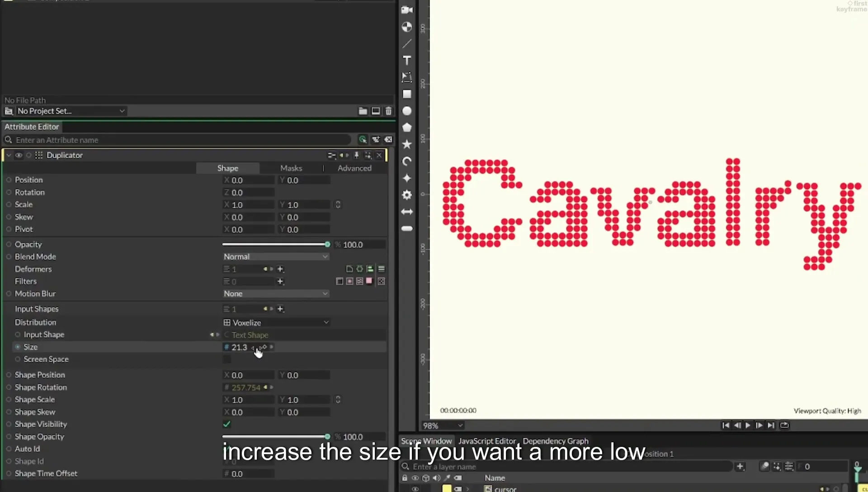Select the Camera tool in the toolbar
Viewport: 868px width, 492px height.
click(407, 10)
